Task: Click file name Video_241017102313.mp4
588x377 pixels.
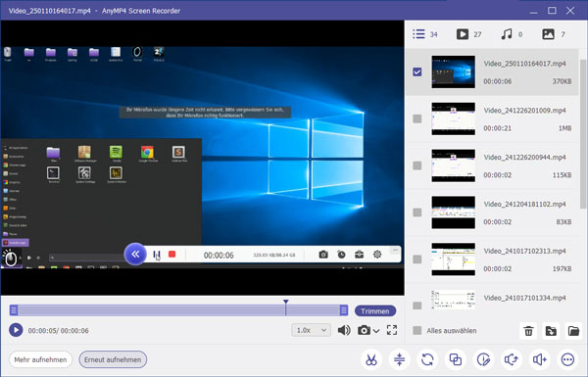Action: pyautogui.click(x=524, y=251)
